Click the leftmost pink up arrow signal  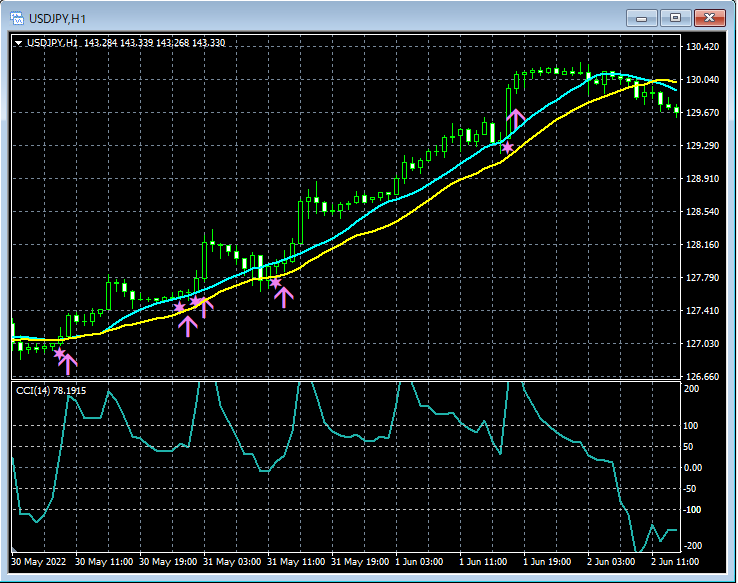tap(68, 365)
